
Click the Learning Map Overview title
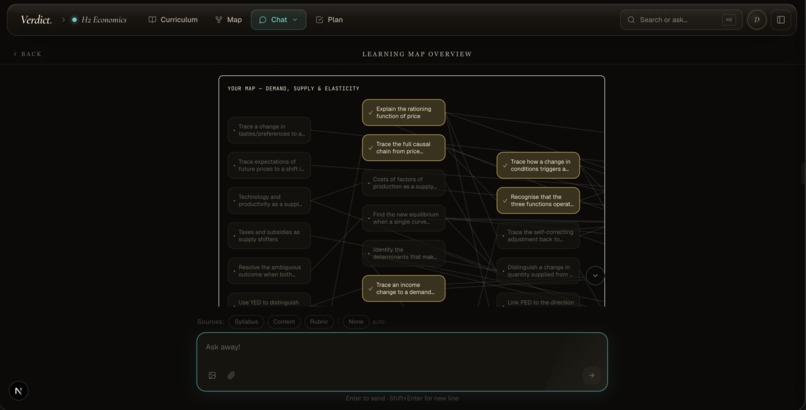(x=417, y=54)
